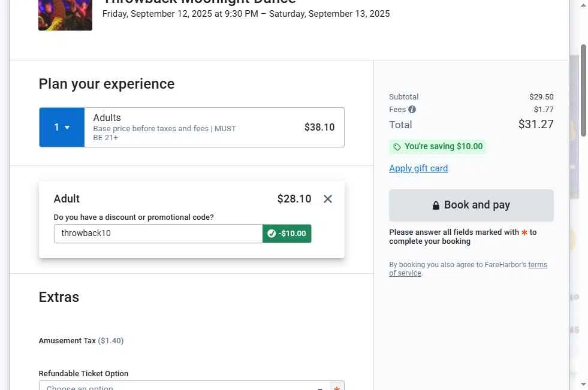588x390 pixels.
Task: Click the vertical scrollbar thumb
Action: (583, 90)
